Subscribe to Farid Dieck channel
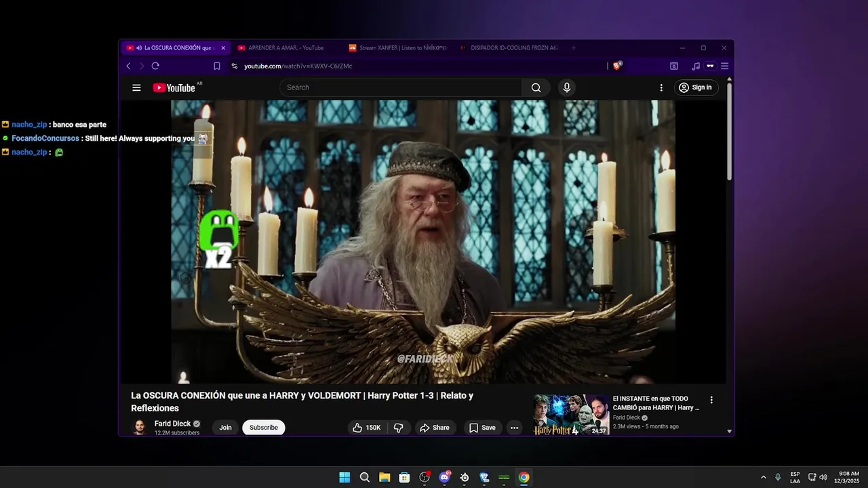This screenshot has width=868, height=488. click(x=264, y=428)
